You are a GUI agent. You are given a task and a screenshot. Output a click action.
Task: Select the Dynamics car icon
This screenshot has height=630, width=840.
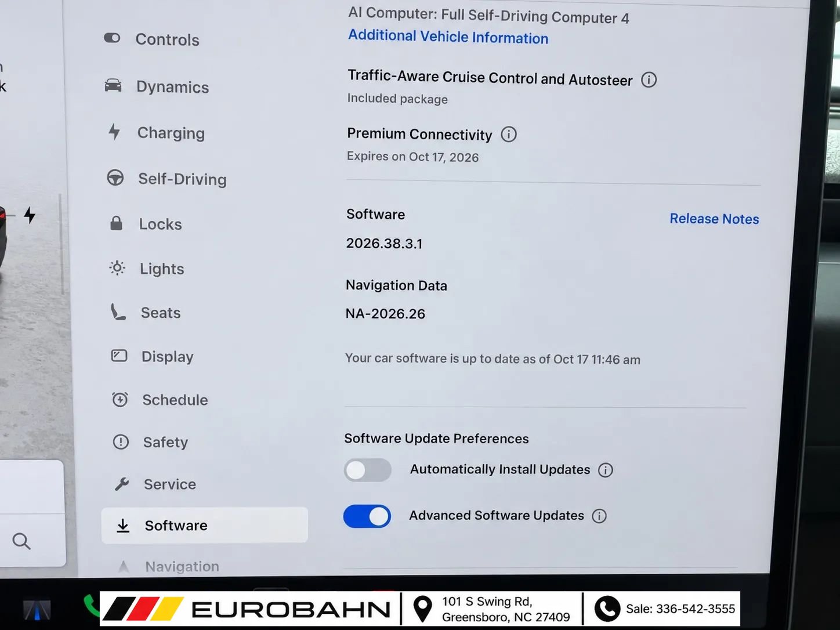(x=113, y=85)
